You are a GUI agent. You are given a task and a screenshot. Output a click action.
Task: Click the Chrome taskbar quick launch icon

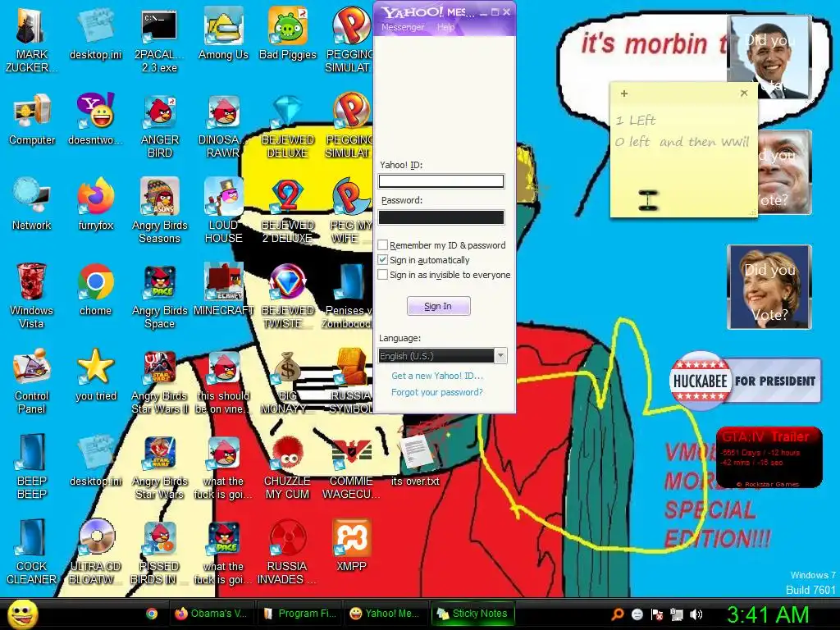(x=152, y=614)
